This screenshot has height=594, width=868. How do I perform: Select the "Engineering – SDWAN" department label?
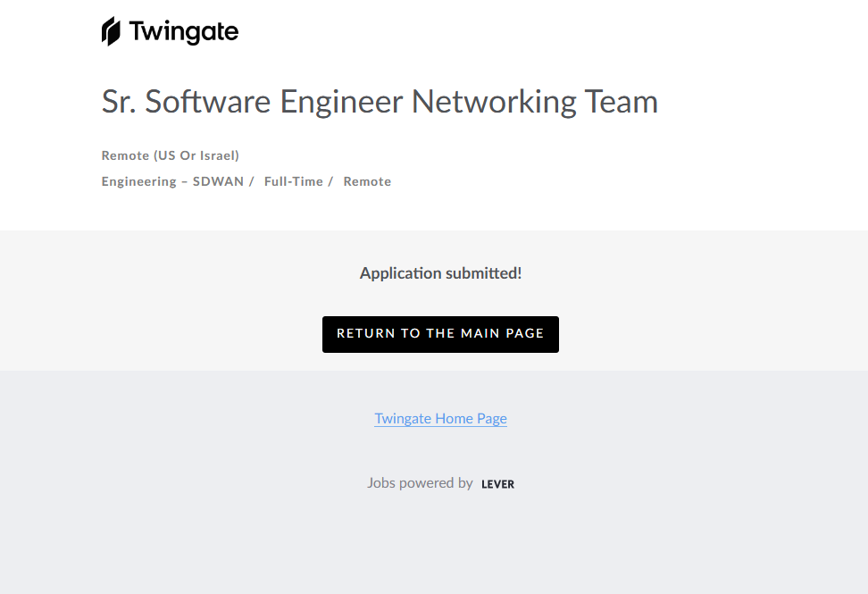172,181
